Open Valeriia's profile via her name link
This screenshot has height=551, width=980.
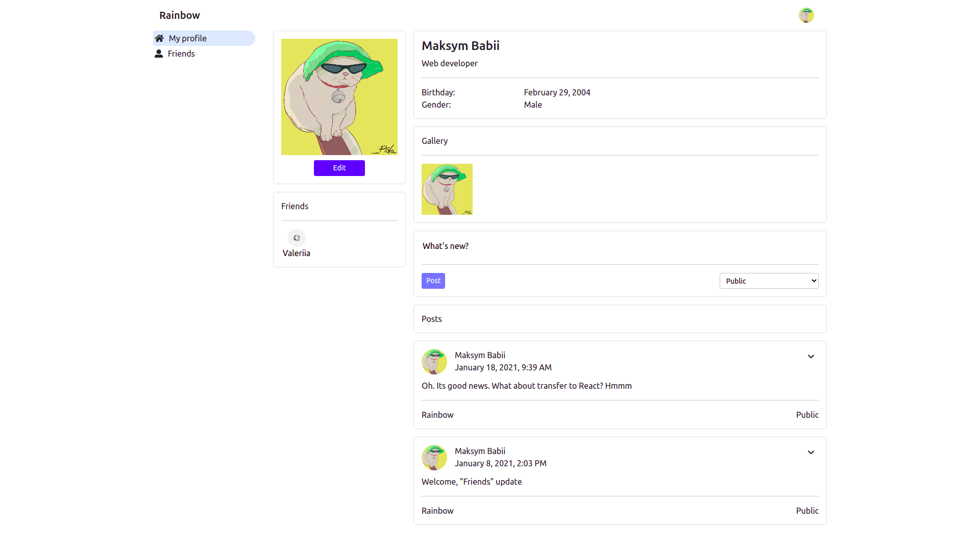click(x=296, y=253)
